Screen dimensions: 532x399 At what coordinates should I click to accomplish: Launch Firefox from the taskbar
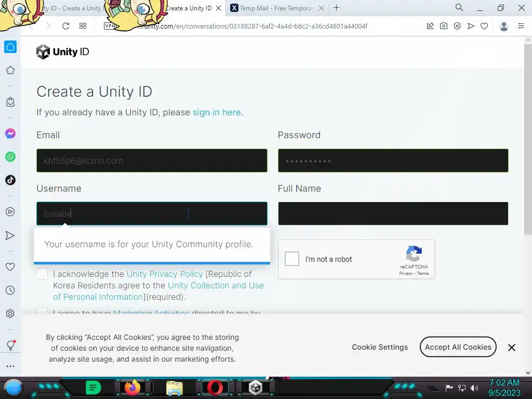[x=132, y=388]
